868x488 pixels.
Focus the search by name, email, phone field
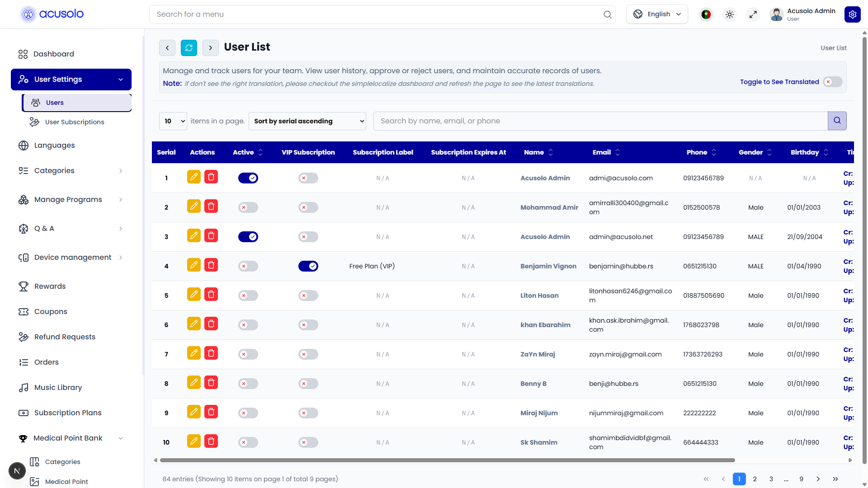click(600, 121)
